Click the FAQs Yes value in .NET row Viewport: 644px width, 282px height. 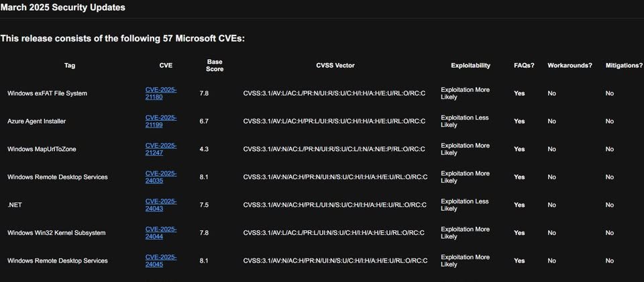pos(519,205)
